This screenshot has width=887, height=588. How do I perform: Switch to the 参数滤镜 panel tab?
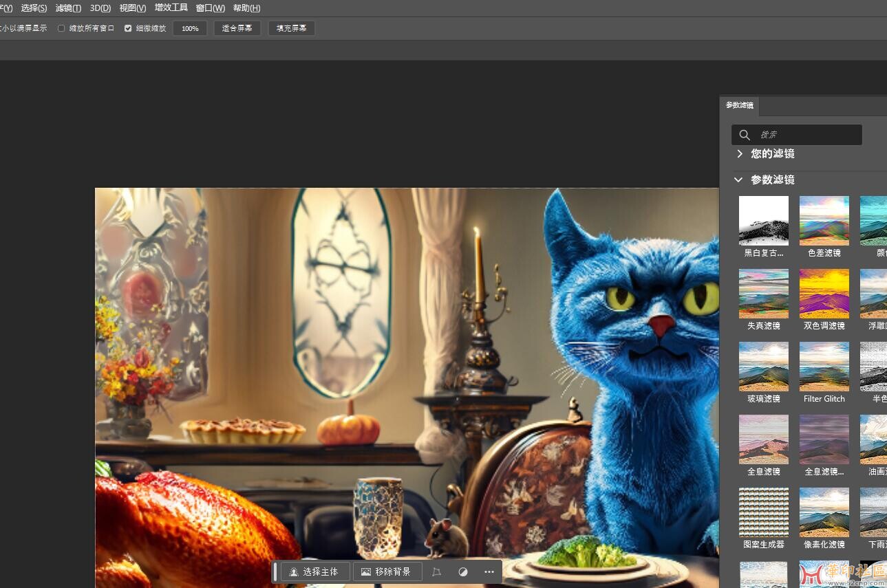click(740, 106)
